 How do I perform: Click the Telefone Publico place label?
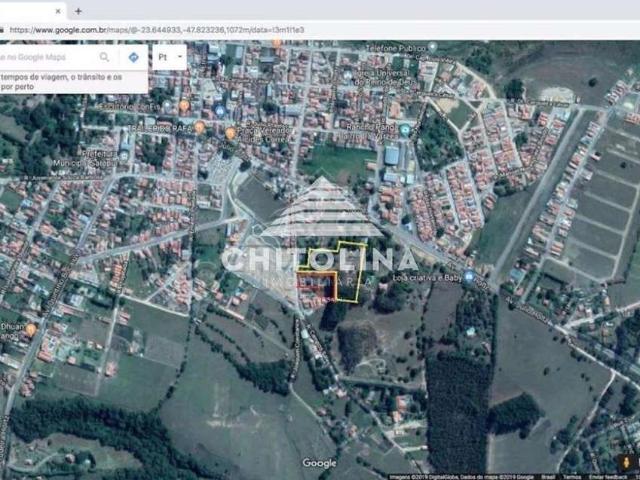[x=396, y=49]
